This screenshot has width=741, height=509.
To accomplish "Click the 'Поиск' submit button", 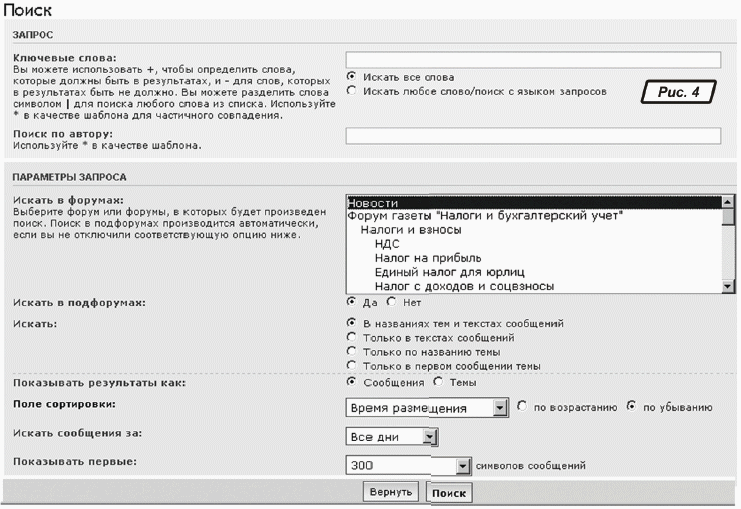I will pyautogui.click(x=449, y=493).
